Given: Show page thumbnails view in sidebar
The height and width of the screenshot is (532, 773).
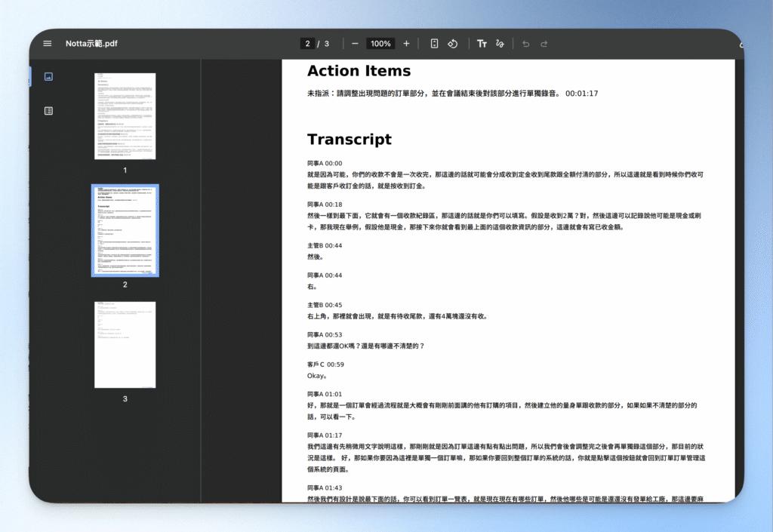Looking at the screenshot, I should 48,76.
